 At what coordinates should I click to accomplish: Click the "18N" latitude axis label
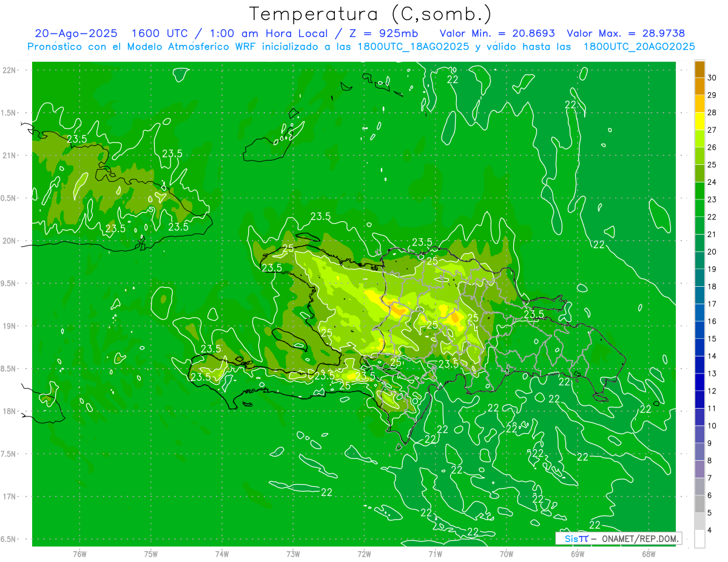[x=8, y=411]
